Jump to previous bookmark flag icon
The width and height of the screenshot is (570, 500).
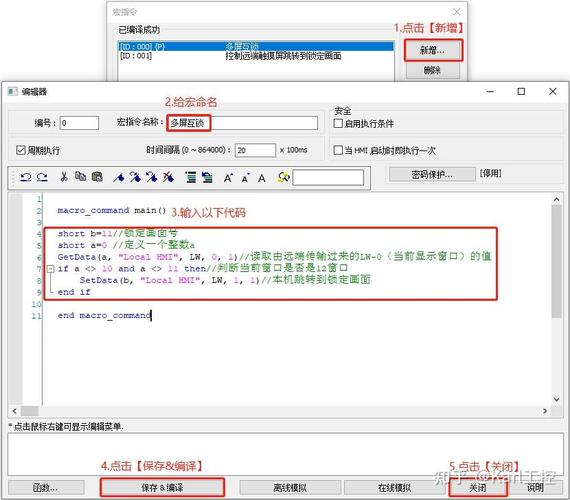click(152, 177)
